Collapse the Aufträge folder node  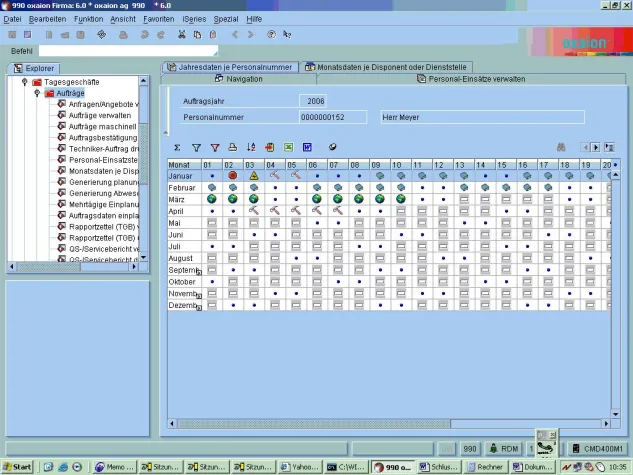[37, 93]
